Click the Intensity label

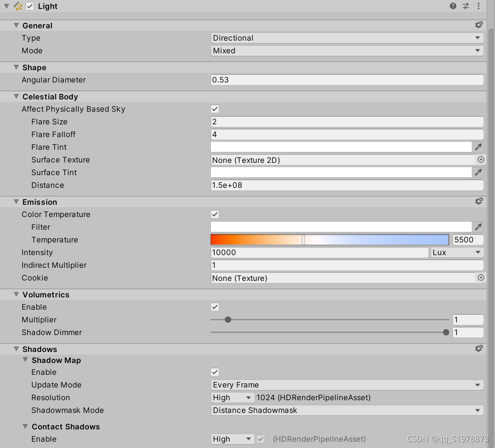(37, 253)
